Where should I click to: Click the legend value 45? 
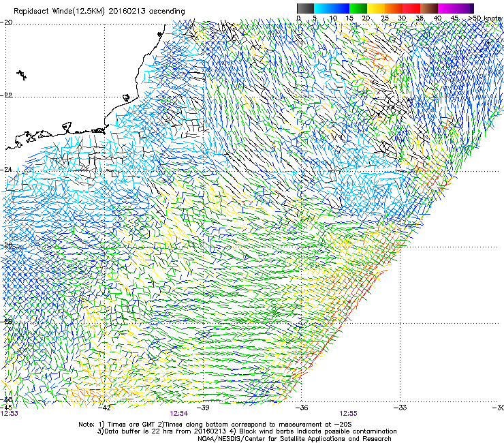(x=454, y=18)
